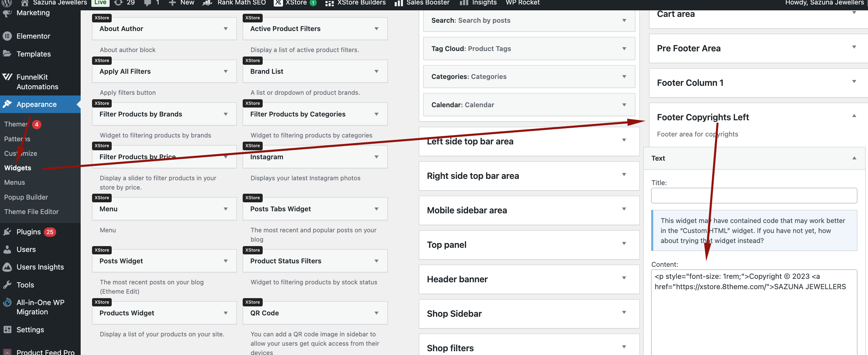The image size is (868, 355).
Task: Open Menus submenu item
Action: (x=14, y=182)
